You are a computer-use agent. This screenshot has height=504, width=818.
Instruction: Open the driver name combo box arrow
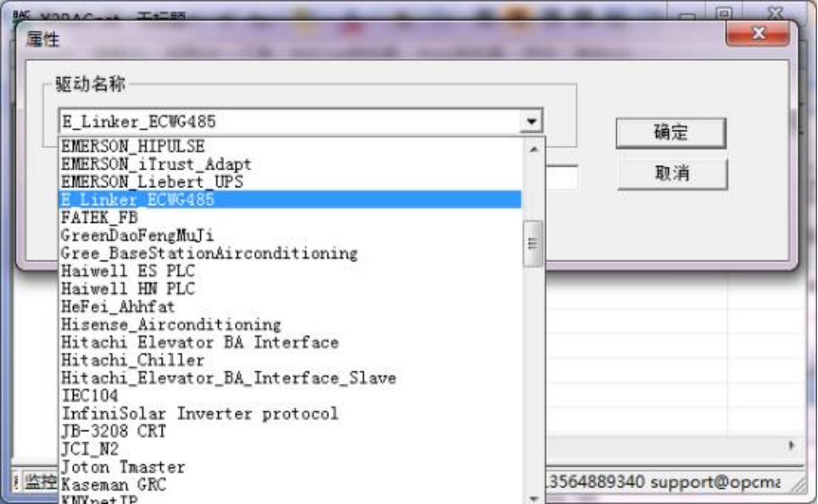click(531, 121)
